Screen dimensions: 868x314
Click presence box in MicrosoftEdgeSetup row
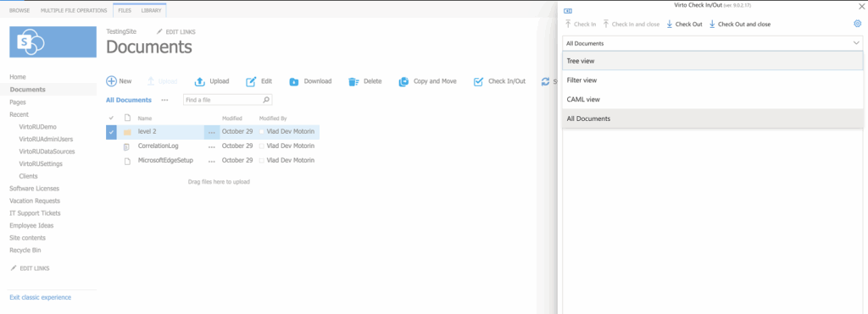click(262, 160)
